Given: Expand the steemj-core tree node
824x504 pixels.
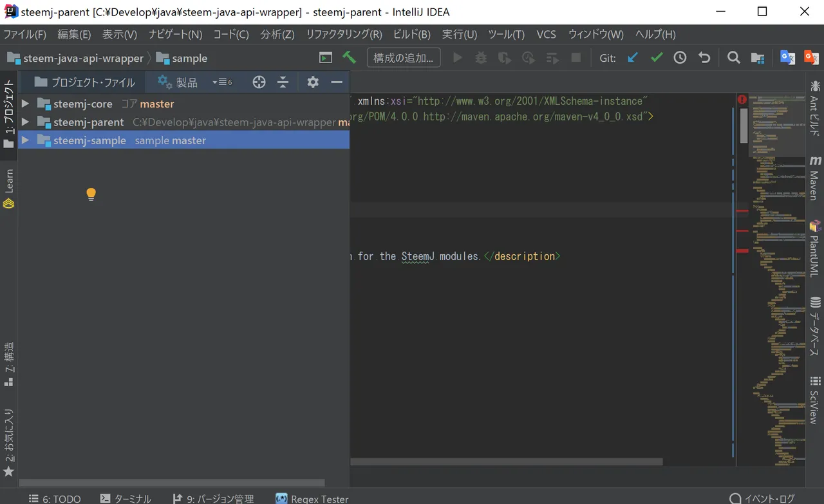Looking at the screenshot, I should coord(25,104).
